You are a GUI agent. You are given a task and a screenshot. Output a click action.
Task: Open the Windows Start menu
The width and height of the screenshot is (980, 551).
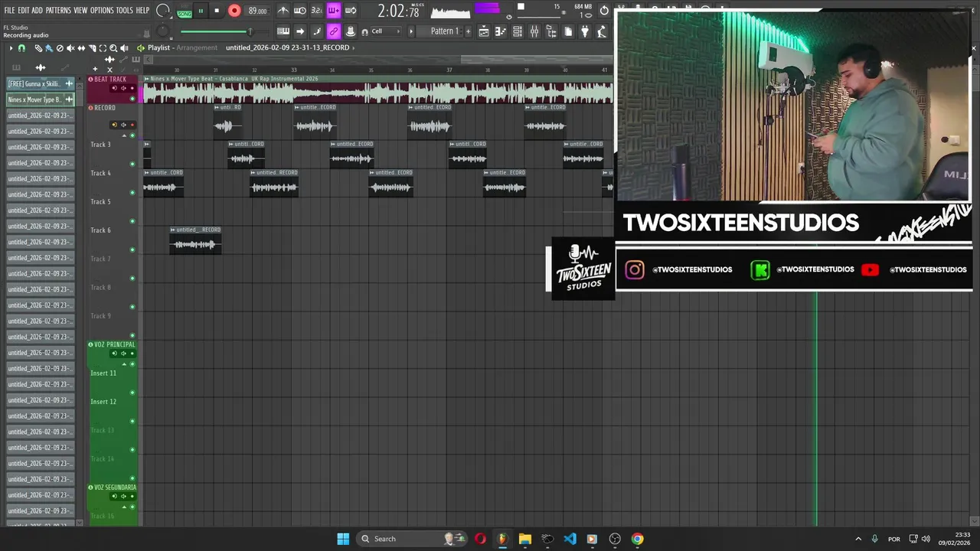click(343, 539)
